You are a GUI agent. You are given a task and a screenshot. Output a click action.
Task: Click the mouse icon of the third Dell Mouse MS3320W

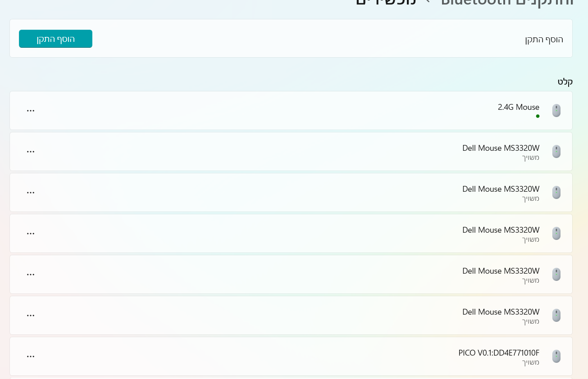tap(556, 234)
